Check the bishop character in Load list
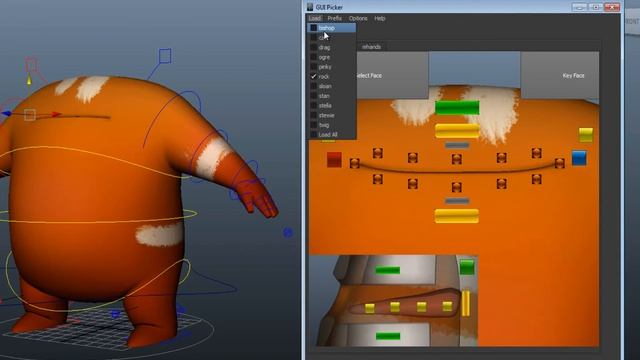The image size is (640, 360). tap(331, 28)
